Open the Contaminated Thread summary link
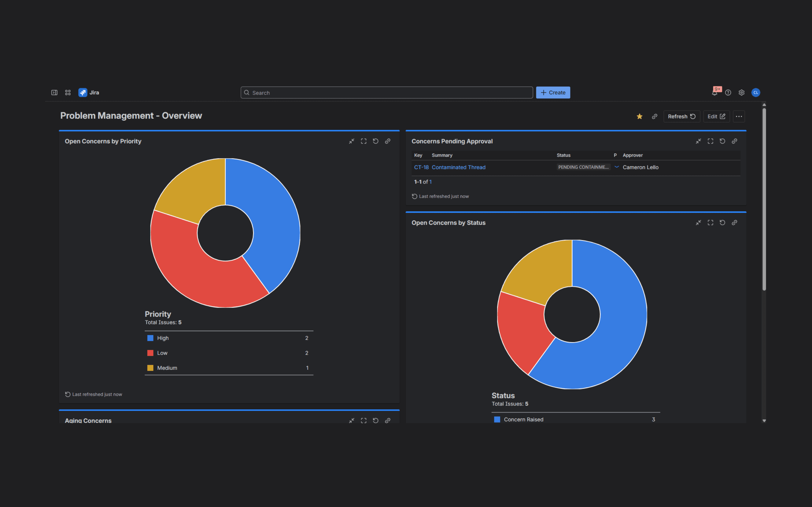 coord(458,167)
